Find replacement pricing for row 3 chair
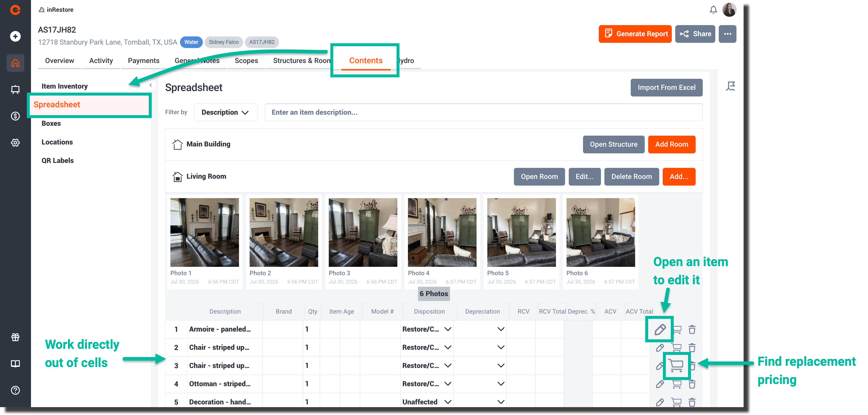Image resolution: width=868 pixels, height=415 pixels. pos(676,366)
